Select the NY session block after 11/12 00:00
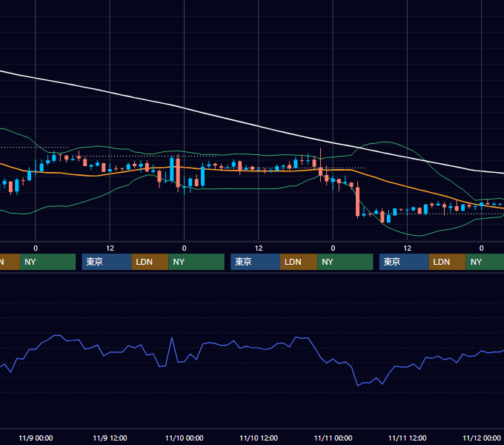The width and height of the screenshot is (504, 445). (485, 262)
